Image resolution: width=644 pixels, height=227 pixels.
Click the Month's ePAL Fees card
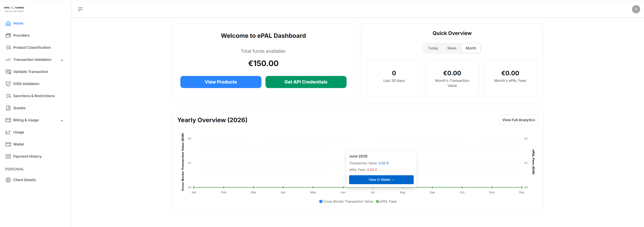click(510, 79)
